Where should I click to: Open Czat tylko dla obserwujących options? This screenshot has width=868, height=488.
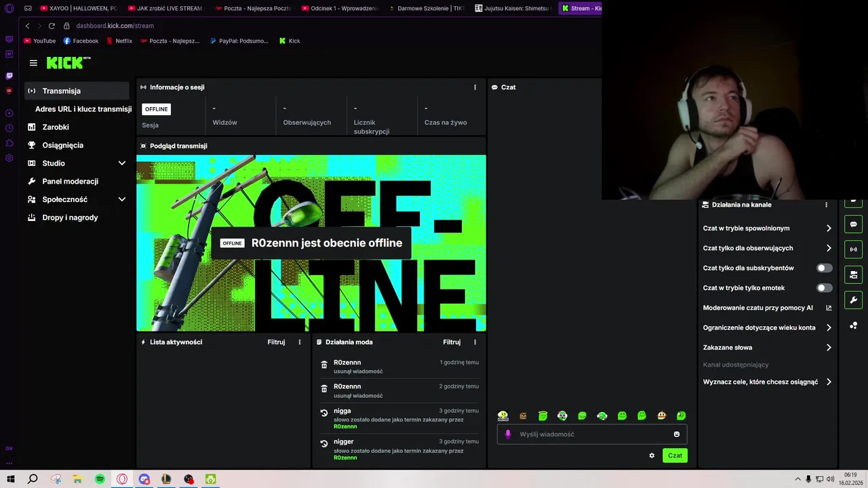tap(767, 248)
